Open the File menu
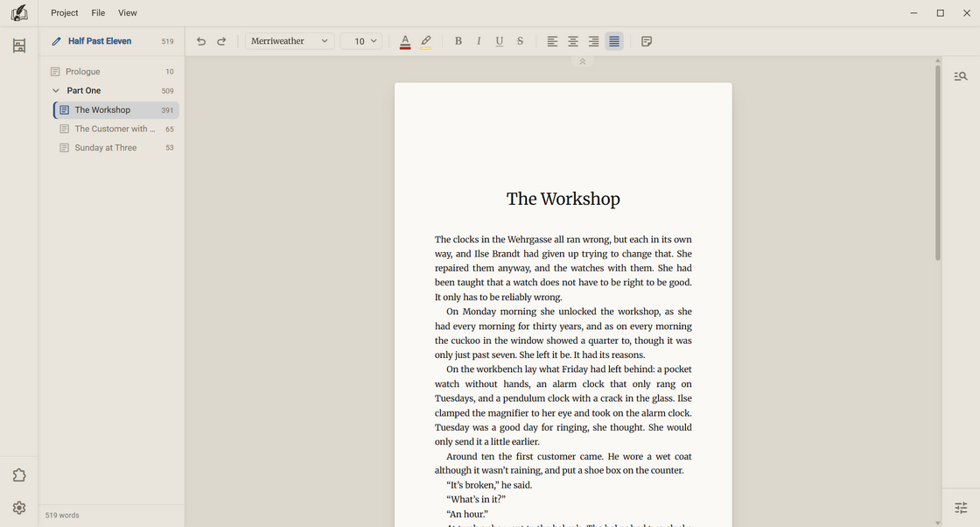Screen dimensions: 980x527 click(x=98, y=12)
